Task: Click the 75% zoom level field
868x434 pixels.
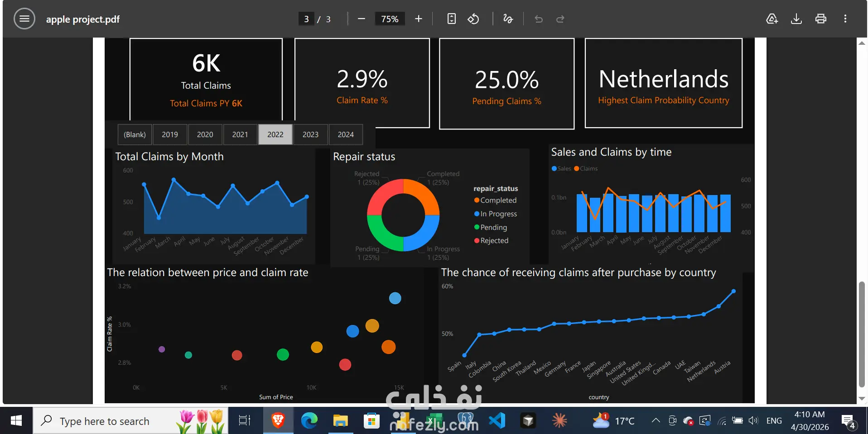Action: [x=390, y=19]
